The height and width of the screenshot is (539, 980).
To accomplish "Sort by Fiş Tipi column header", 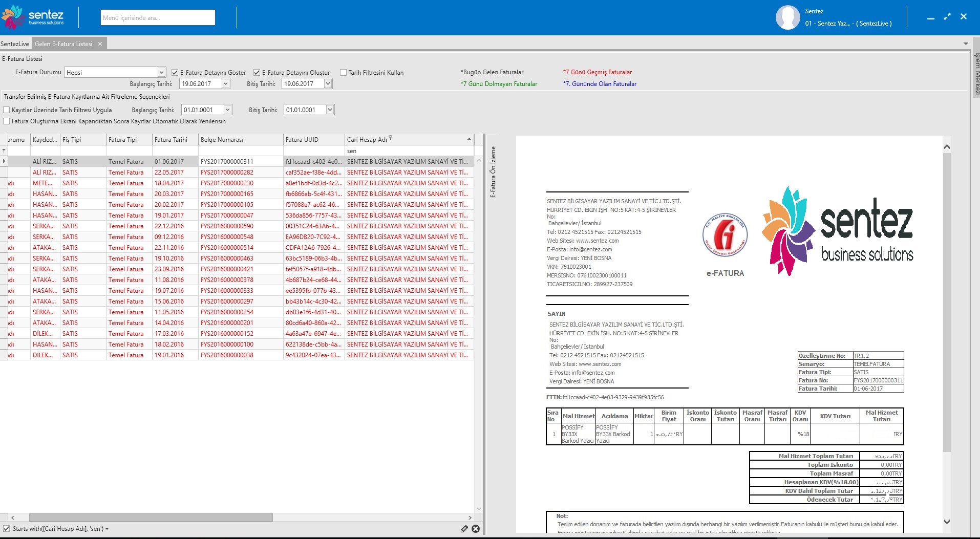I will [x=83, y=139].
